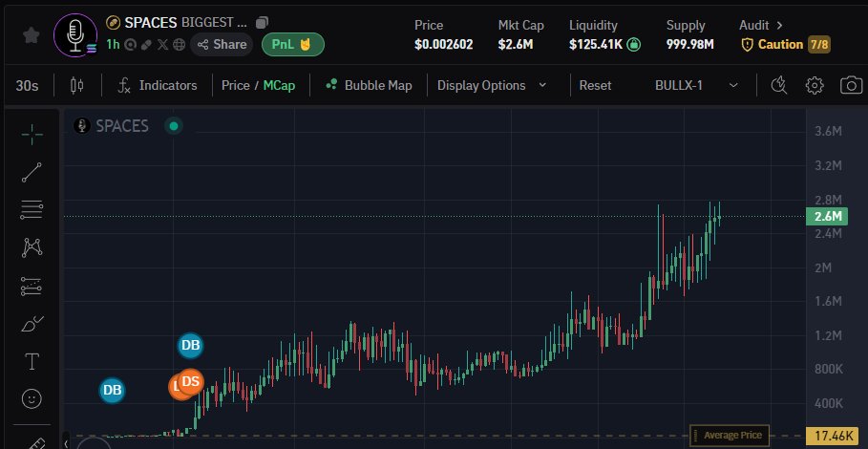The image size is (868, 449).
Task: Select the brush drawing tool
Action: tap(32, 324)
